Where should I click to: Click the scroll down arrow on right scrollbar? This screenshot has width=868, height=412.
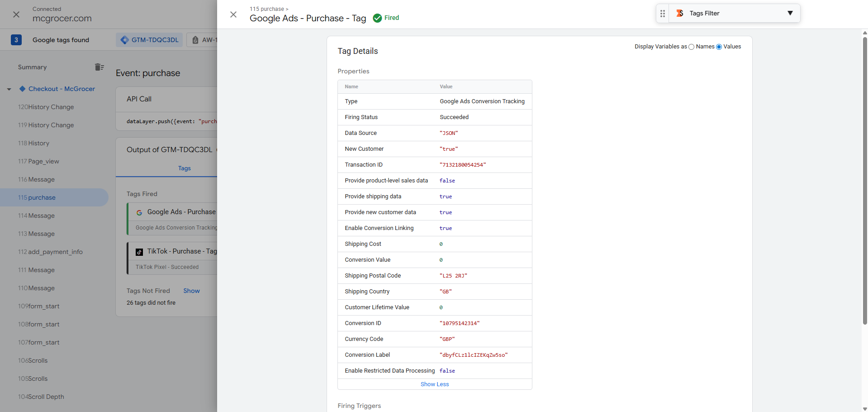click(x=864, y=408)
